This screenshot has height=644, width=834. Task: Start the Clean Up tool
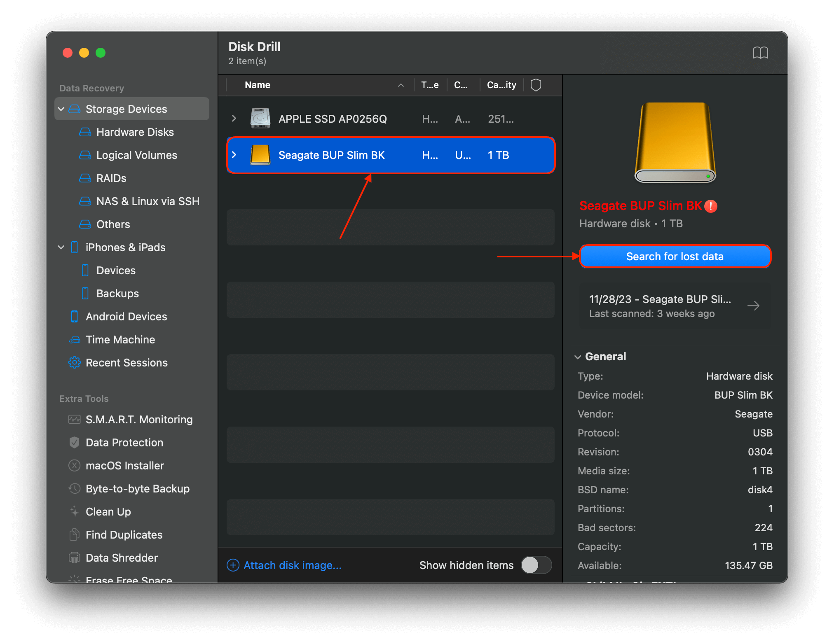(x=108, y=511)
